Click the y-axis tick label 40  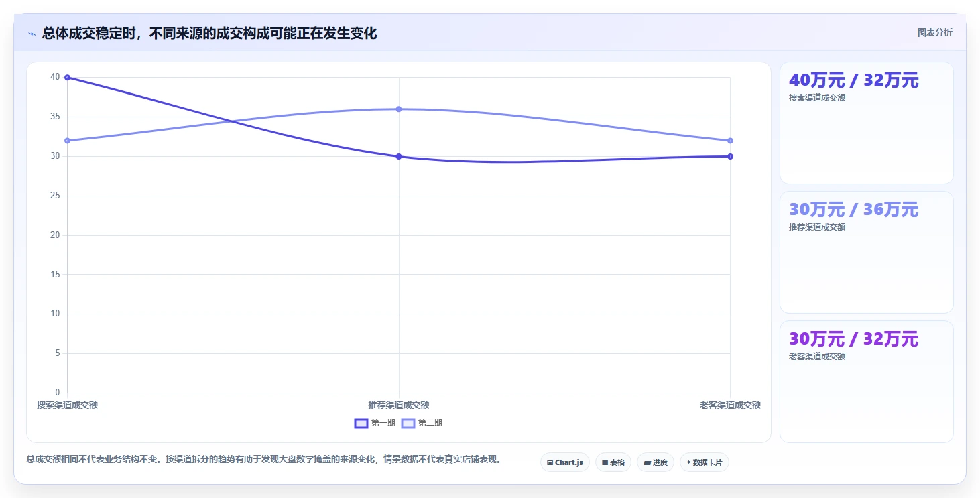click(x=55, y=77)
